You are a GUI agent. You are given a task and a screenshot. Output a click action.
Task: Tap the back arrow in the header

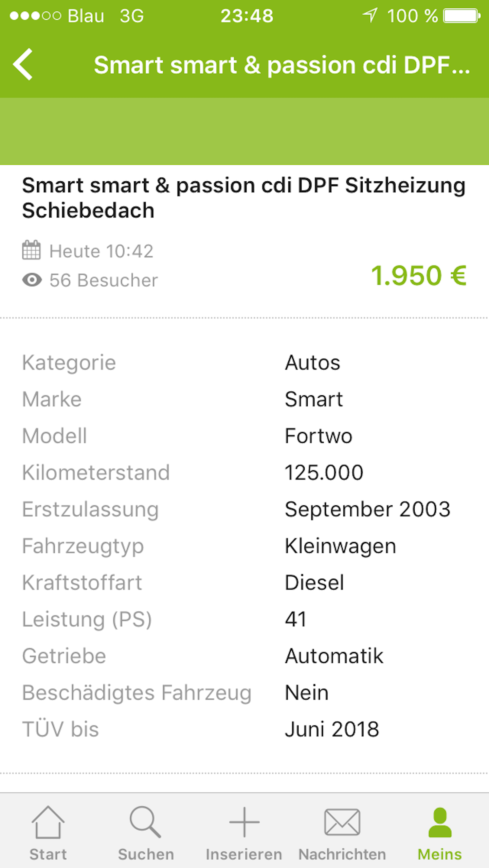pyautogui.click(x=23, y=64)
